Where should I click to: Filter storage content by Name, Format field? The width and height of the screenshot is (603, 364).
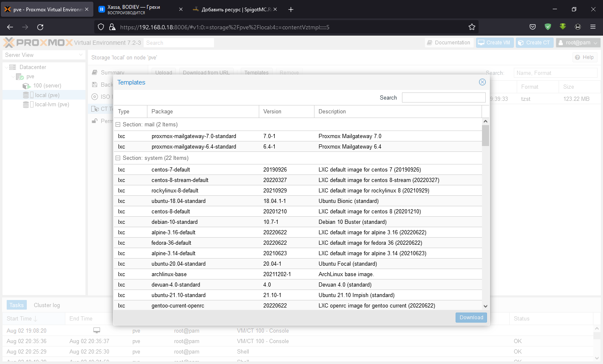click(555, 73)
